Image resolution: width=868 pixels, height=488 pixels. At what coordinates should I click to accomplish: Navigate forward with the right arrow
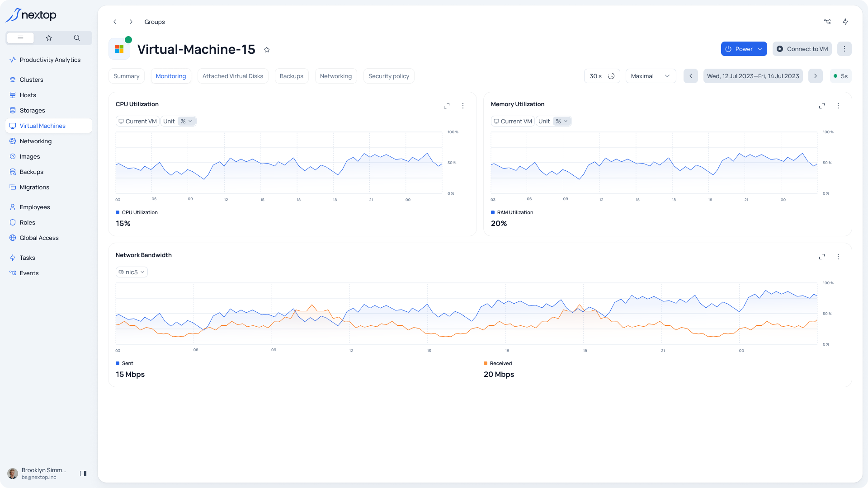(x=131, y=22)
